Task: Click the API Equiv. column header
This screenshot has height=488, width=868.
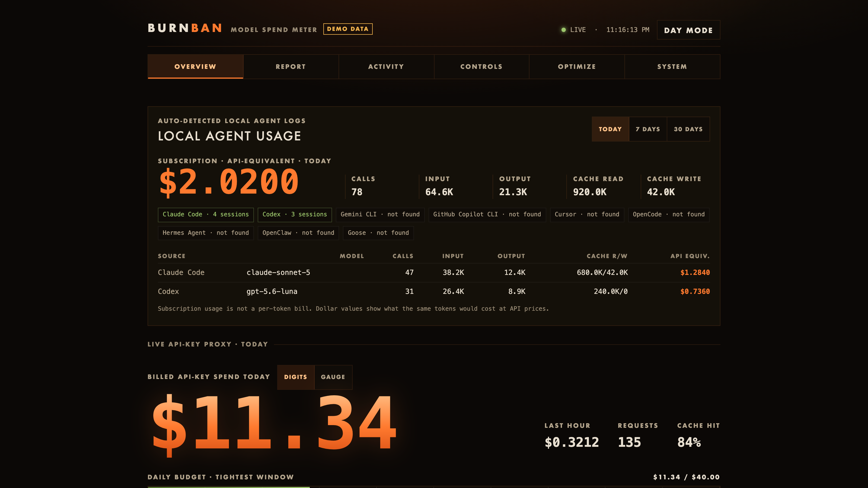Action: pos(690,256)
